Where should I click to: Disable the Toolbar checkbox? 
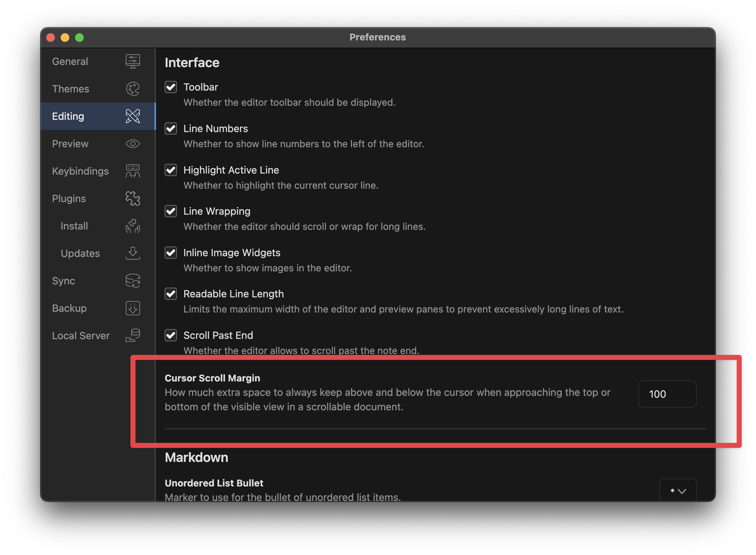tap(171, 87)
